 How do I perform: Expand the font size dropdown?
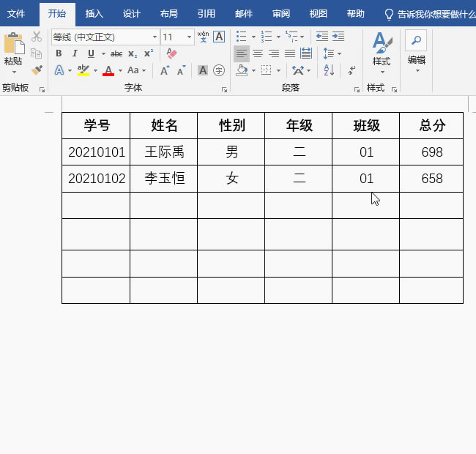pos(190,37)
